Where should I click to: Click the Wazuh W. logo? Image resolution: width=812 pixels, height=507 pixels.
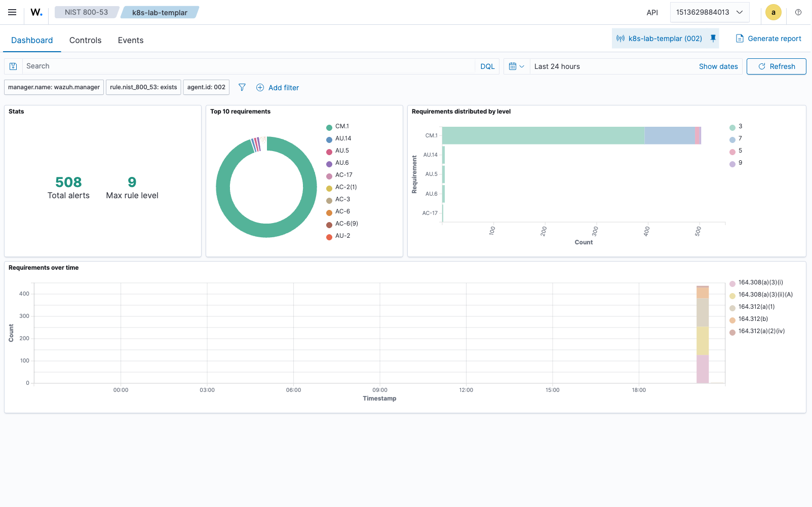[36, 12]
